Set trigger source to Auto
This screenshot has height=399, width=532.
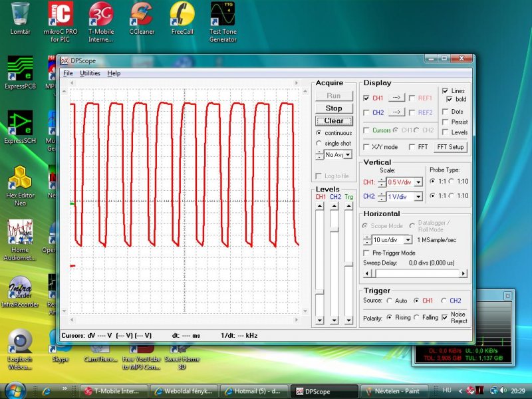(389, 301)
